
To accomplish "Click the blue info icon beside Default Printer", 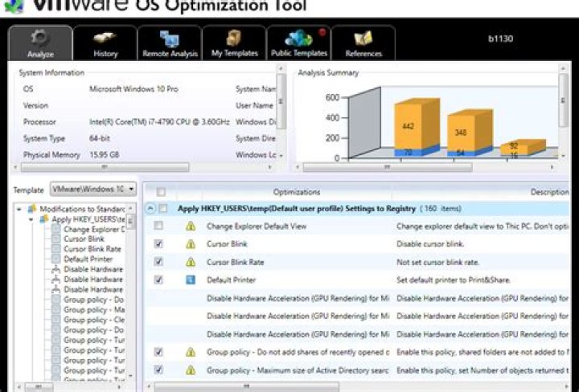I will 191,280.
